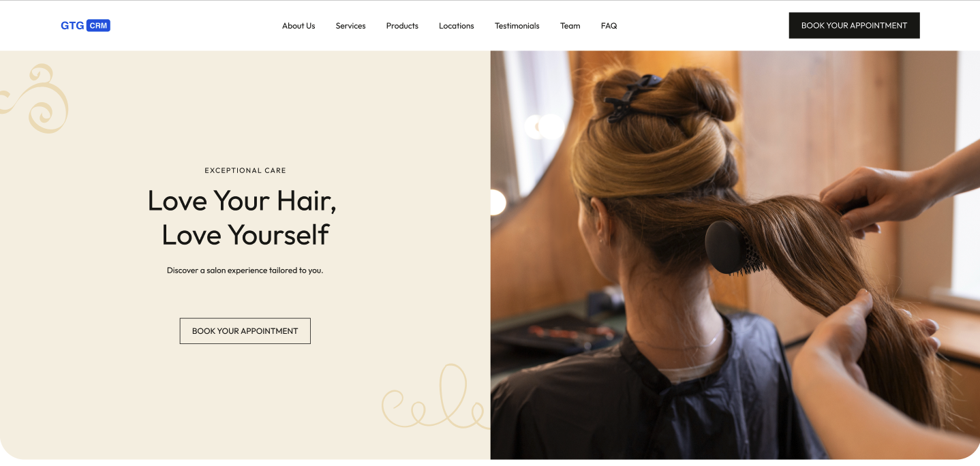Click the "Discover a salon experience" tagline
Screen dimensions: 980x466
245,270
